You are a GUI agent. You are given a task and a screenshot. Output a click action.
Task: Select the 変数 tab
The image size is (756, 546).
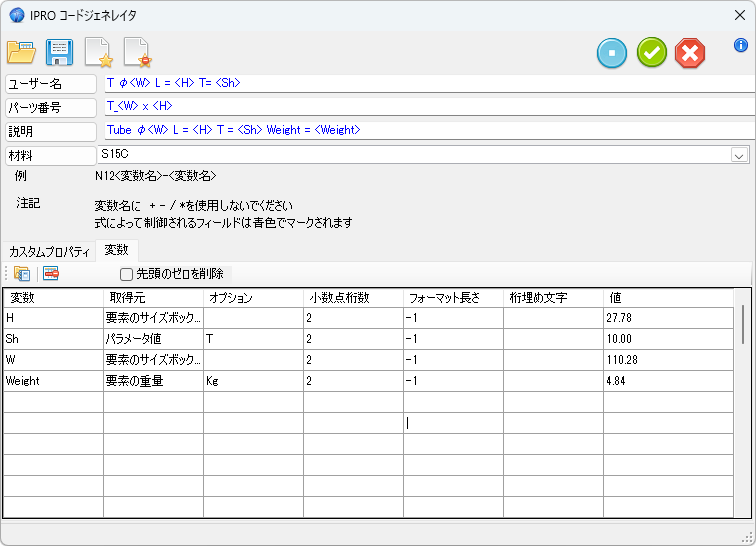(x=117, y=250)
